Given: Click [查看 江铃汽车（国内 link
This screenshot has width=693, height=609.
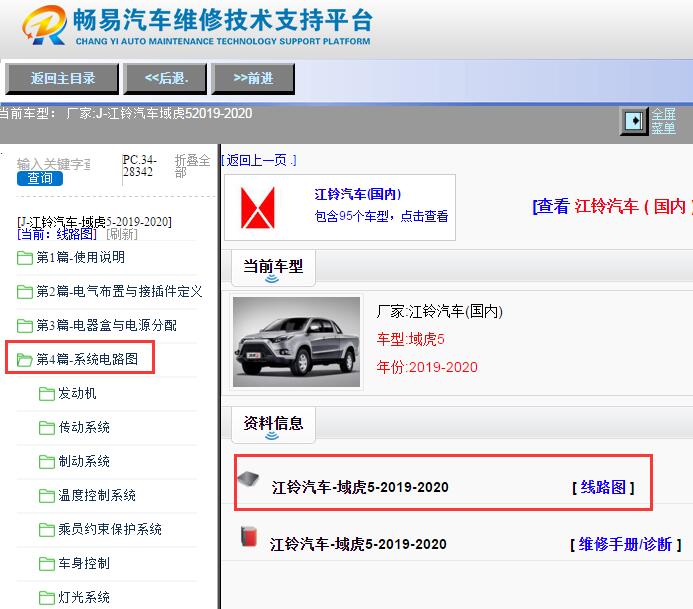Looking at the screenshot, I should coord(613,206).
